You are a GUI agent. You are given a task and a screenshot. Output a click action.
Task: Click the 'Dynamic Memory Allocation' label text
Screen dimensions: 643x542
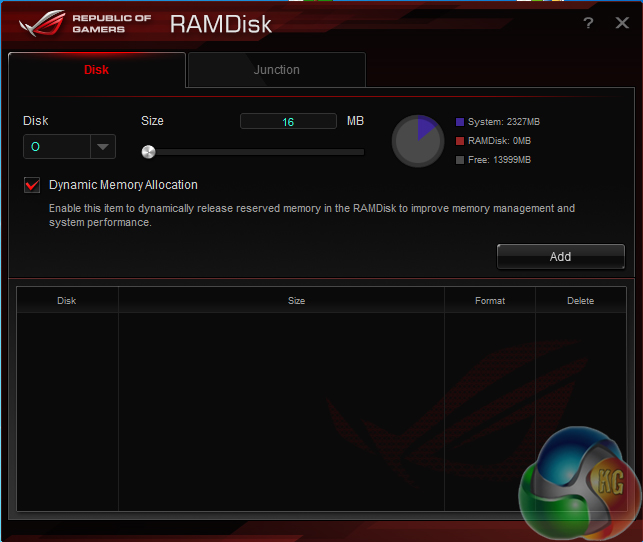pyautogui.click(x=123, y=185)
